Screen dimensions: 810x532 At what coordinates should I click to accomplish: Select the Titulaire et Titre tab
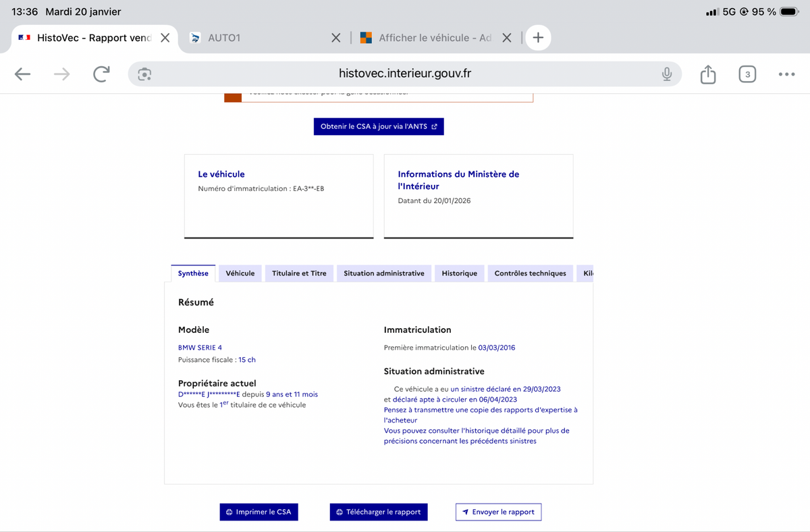(x=299, y=273)
